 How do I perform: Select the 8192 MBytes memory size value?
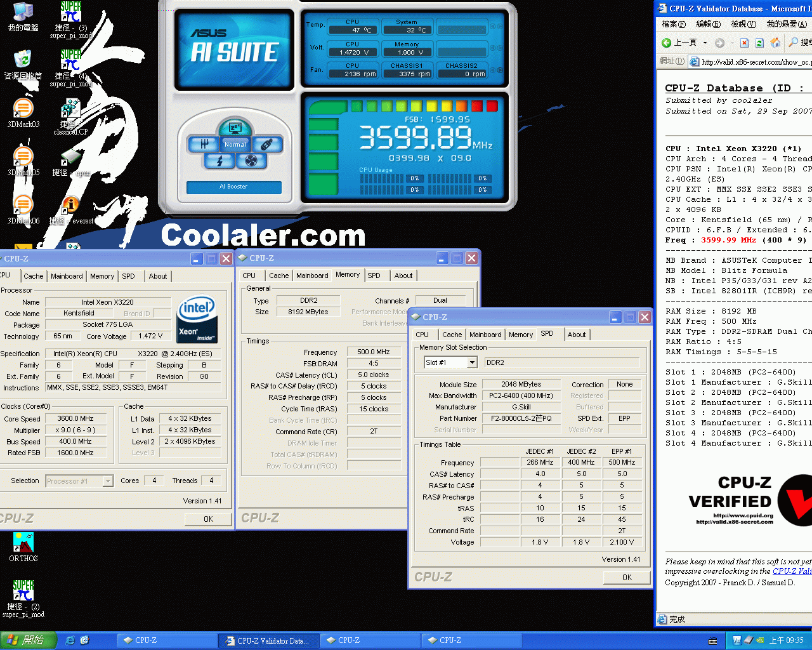308,312
